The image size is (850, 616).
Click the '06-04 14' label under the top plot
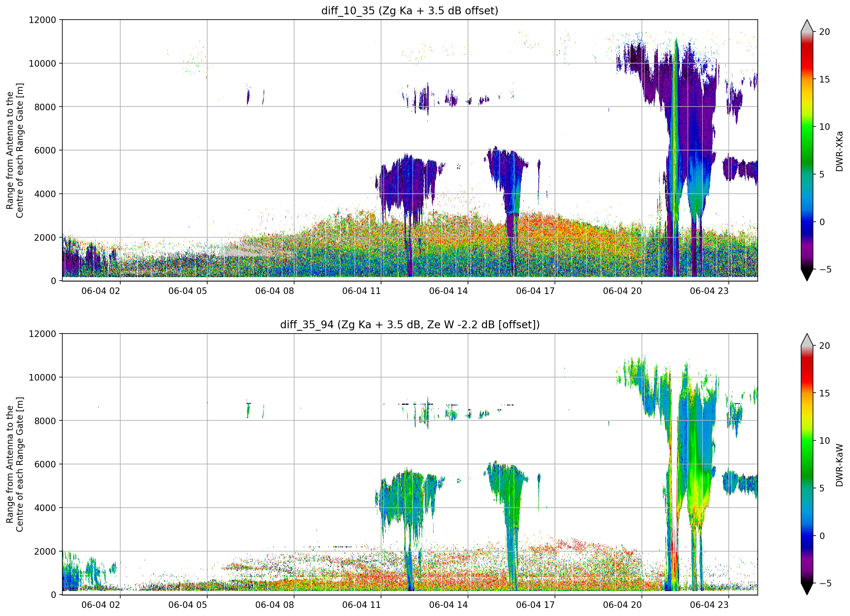pos(449,291)
